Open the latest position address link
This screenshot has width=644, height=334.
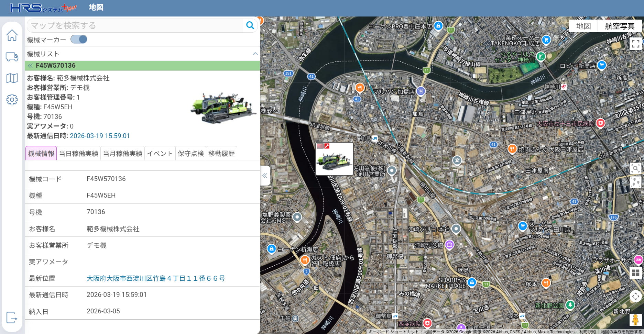point(156,278)
